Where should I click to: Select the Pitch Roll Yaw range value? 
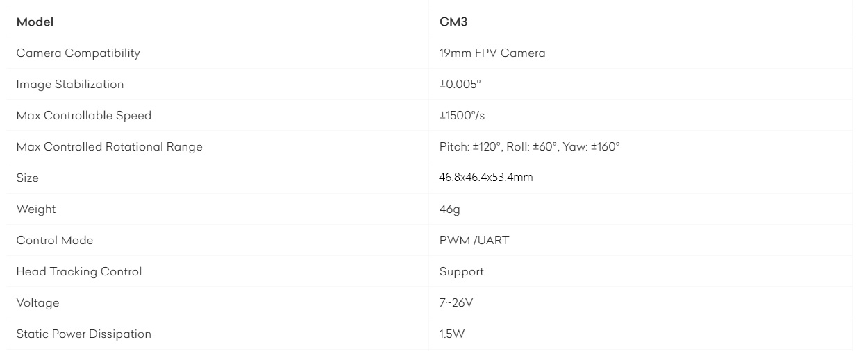tap(530, 146)
